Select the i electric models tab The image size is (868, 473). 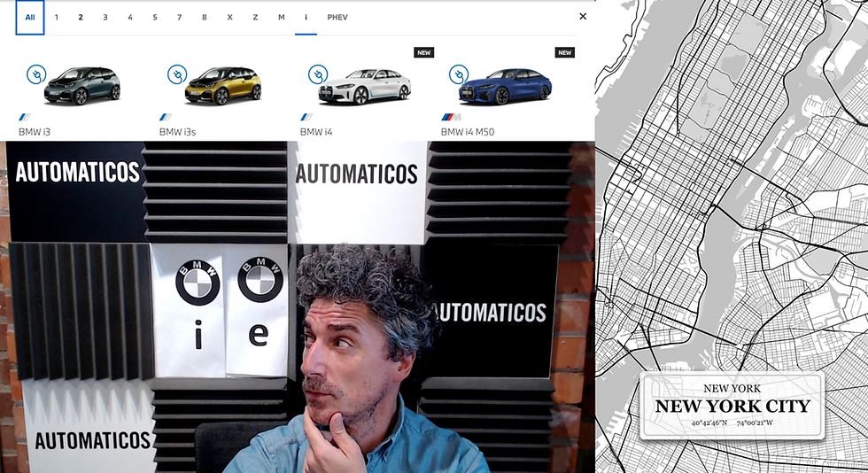pyautogui.click(x=306, y=17)
